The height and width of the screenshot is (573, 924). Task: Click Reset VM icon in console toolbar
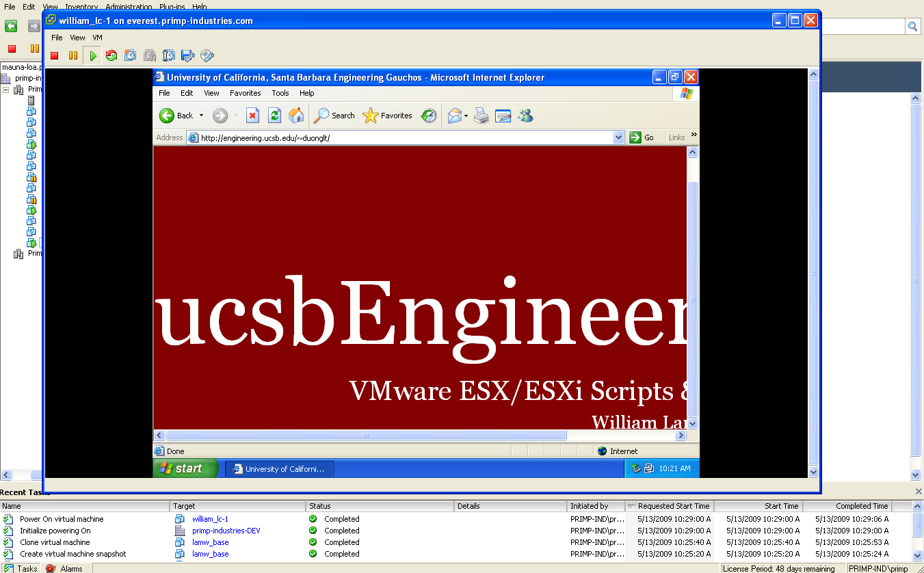111,56
